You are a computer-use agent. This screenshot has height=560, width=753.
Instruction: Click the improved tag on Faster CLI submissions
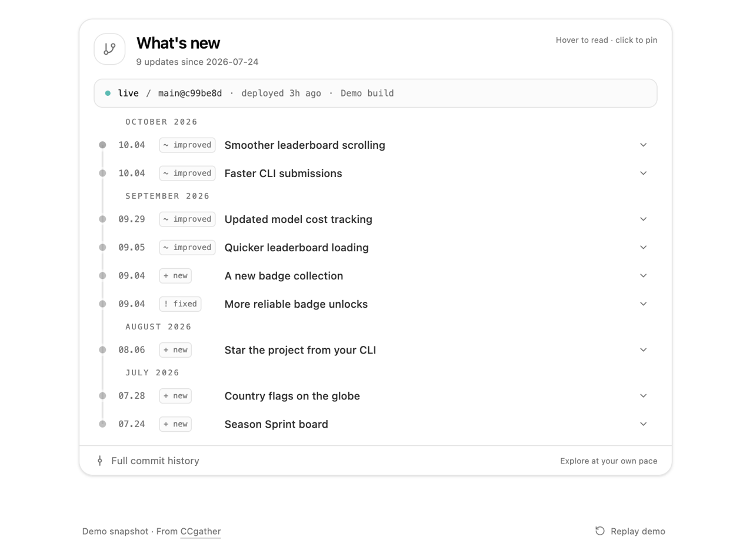pyautogui.click(x=187, y=173)
